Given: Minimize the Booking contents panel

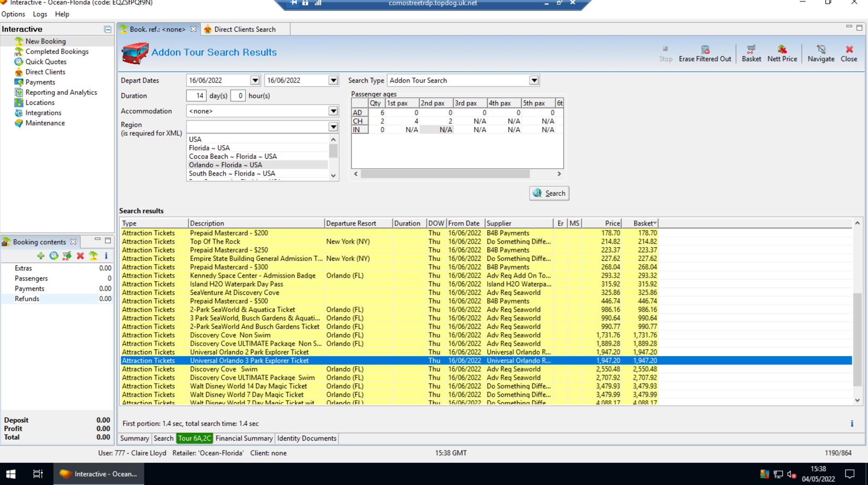Looking at the screenshot, I should click(x=98, y=240).
